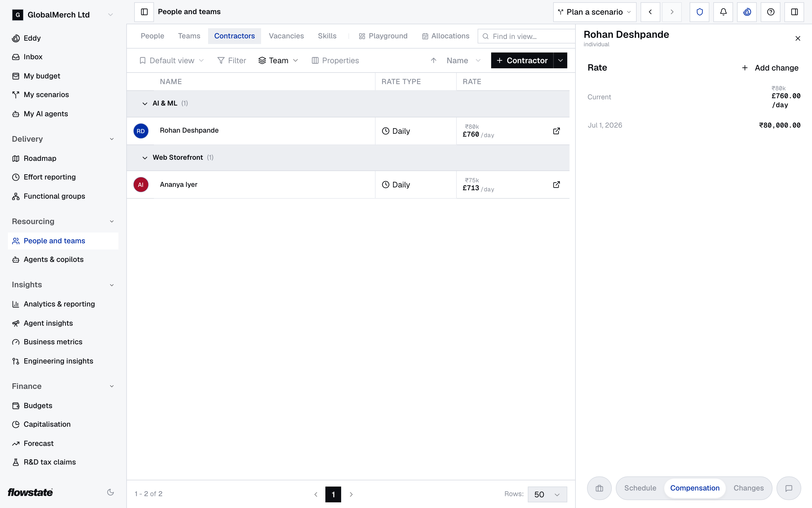Open the Rows per page dropdown

(x=547, y=494)
